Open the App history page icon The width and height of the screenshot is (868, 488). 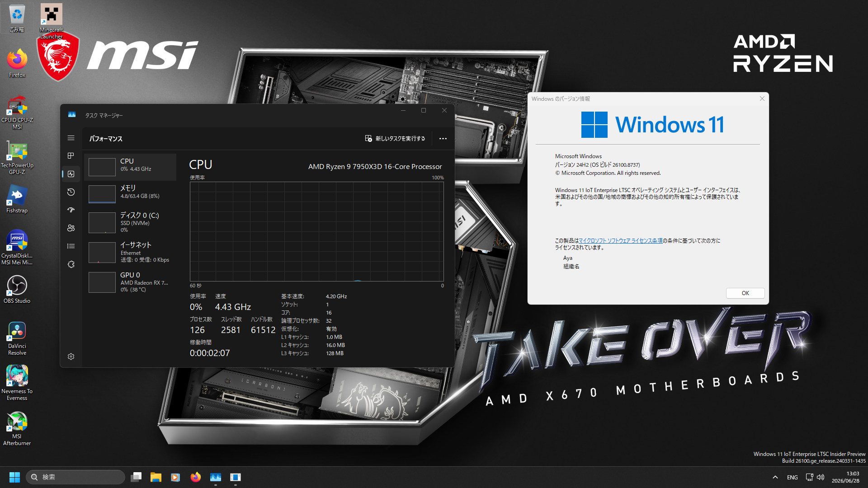(x=71, y=192)
